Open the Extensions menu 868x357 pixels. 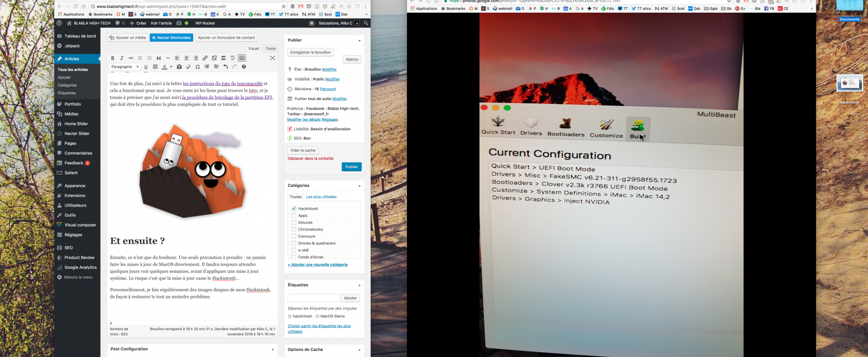(75, 195)
